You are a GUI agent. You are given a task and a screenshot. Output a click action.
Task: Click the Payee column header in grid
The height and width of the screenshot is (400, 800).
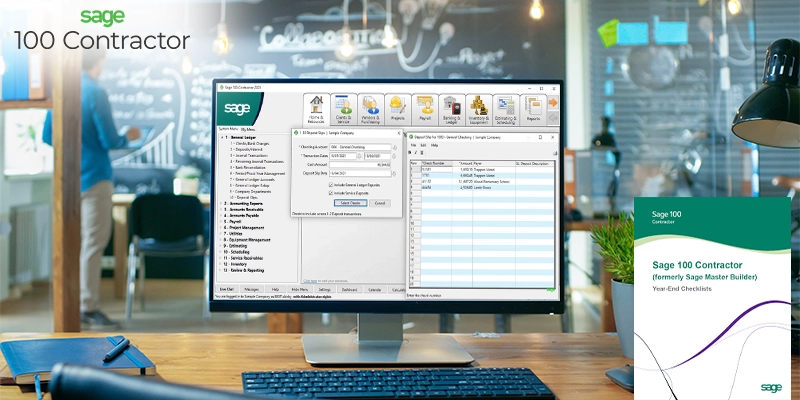(x=494, y=164)
